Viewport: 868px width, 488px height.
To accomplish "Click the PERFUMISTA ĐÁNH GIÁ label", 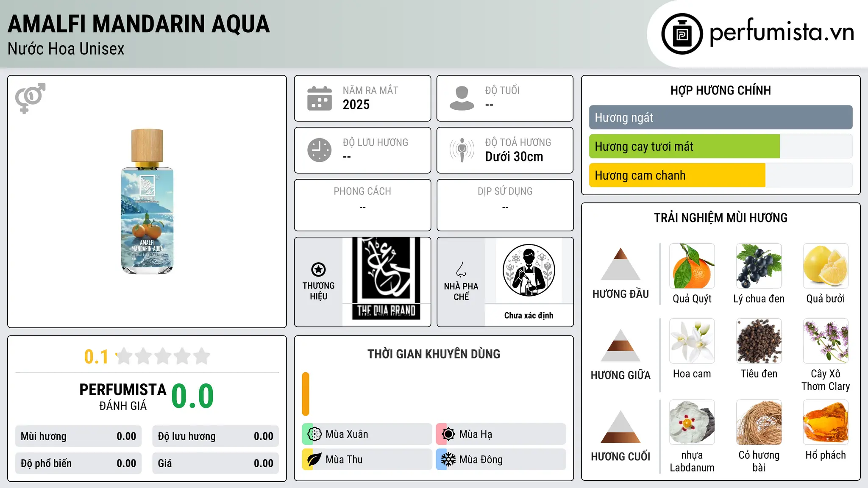I will (x=123, y=396).
